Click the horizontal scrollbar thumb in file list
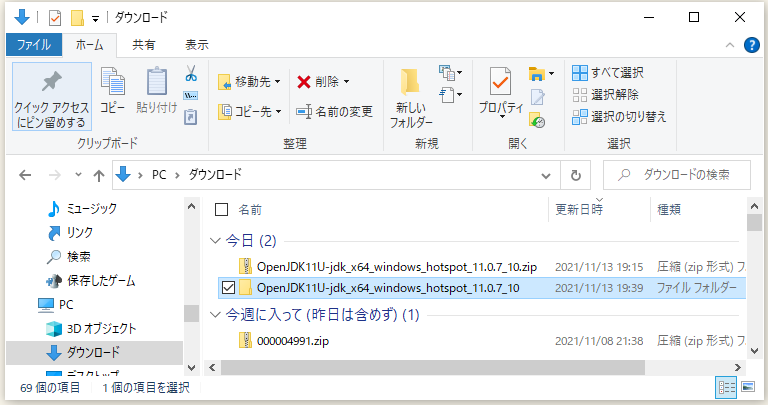This screenshot has height=405, width=768. (433, 367)
